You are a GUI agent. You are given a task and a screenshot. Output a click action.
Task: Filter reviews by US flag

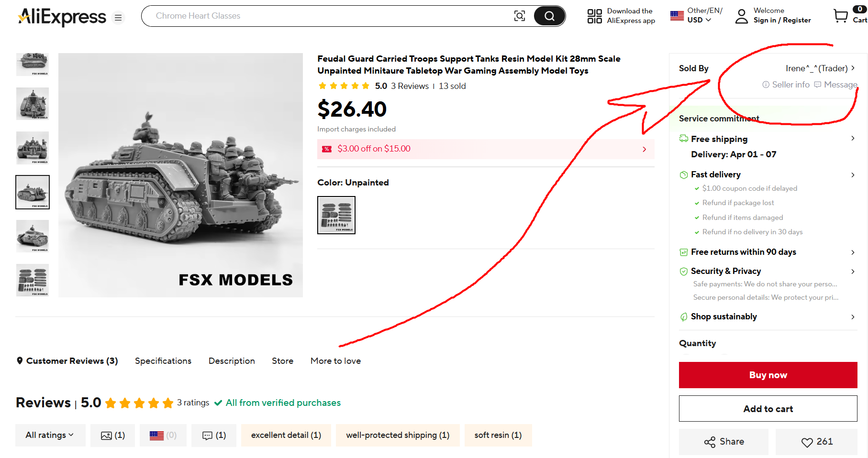point(163,436)
